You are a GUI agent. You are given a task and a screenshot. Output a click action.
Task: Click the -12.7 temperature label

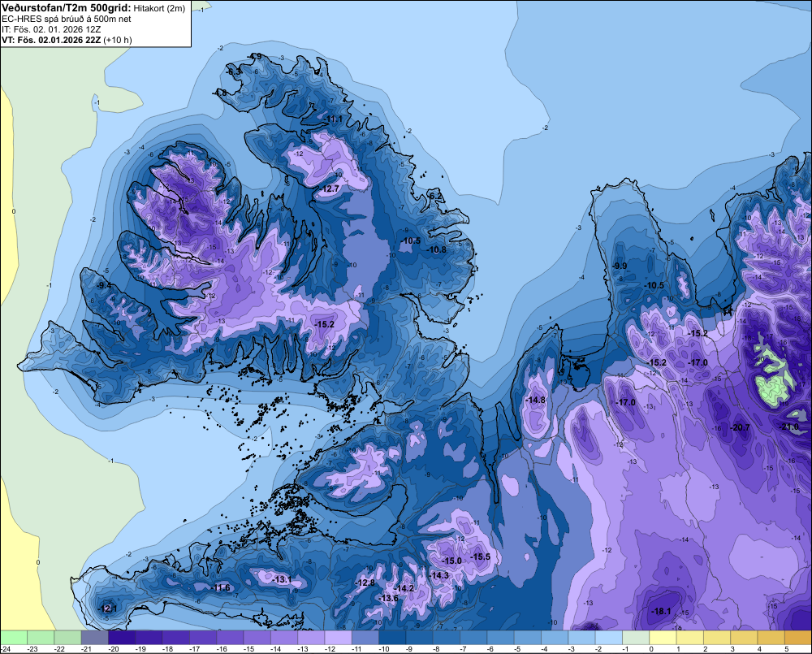pos(330,188)
